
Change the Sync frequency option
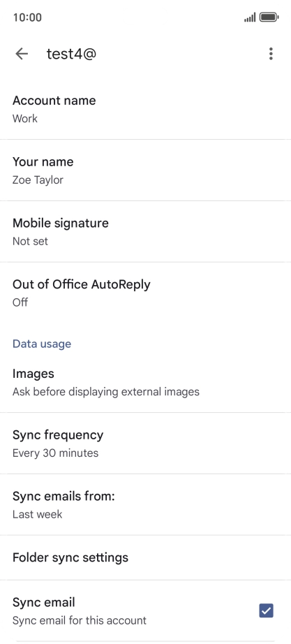point(145,443)
